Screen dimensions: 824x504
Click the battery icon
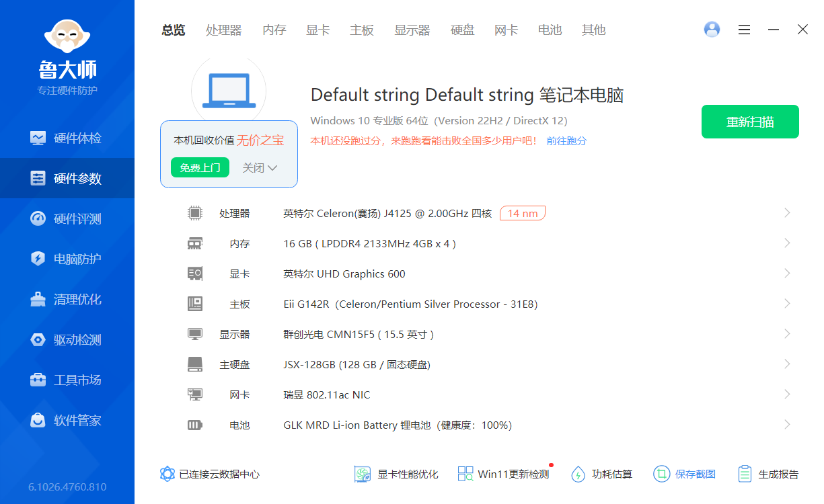coord(194,425)
